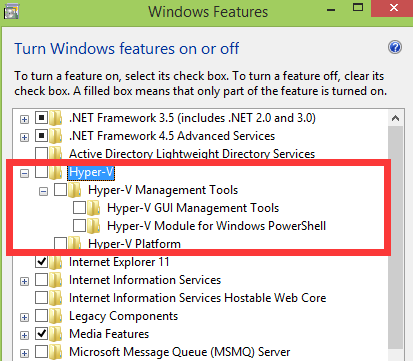Toggle the .NET Framework 3.5 checkbox
Viewport: 413px width, 361px height.
41,118
